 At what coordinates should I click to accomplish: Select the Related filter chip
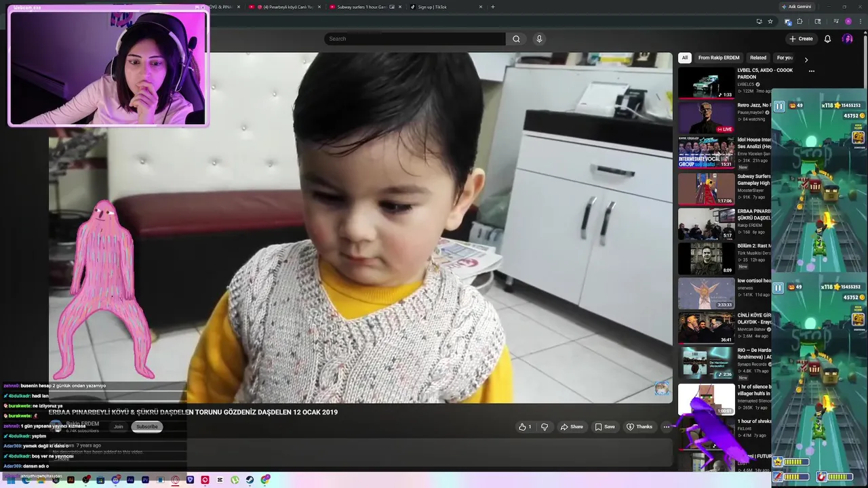(758, 58)
